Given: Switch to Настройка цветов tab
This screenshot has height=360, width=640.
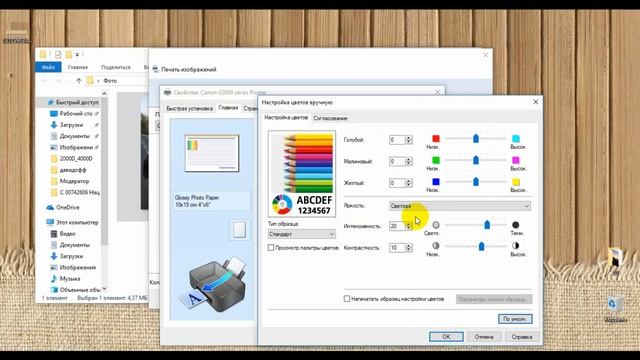Looking at the screenshot, I should pyautogui.click(x=286, y=118).
